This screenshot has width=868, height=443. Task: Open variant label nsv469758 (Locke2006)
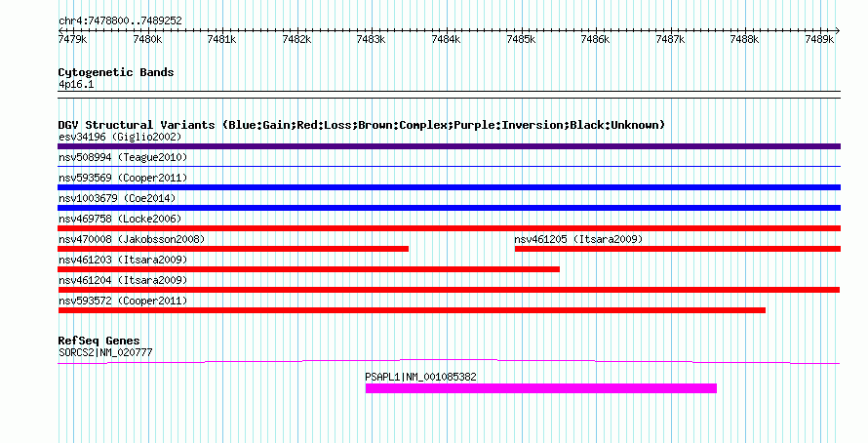pyautogui.click(x=120, y=219)
